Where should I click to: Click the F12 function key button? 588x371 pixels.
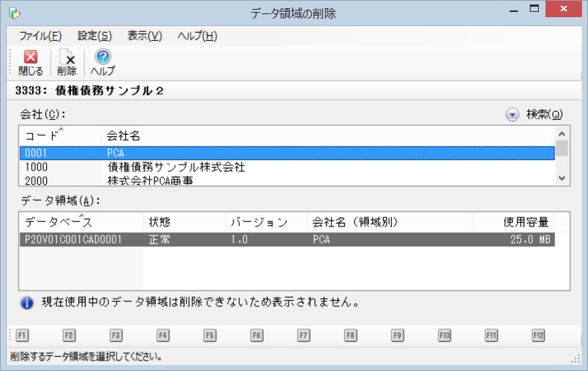pyautogui.click(x=538, y=335)
